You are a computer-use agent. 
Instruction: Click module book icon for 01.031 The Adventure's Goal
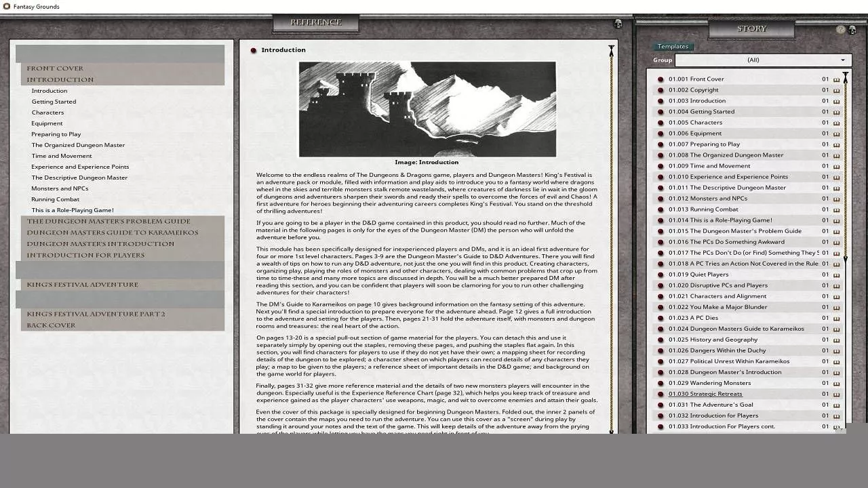[x=836, y=405]
